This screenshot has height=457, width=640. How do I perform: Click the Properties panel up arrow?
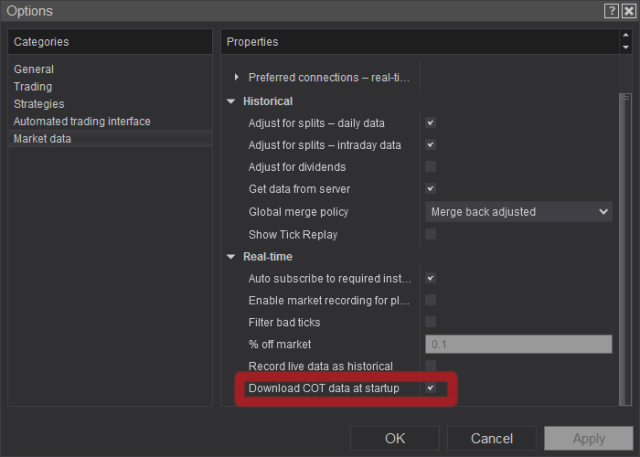point(626,36)
